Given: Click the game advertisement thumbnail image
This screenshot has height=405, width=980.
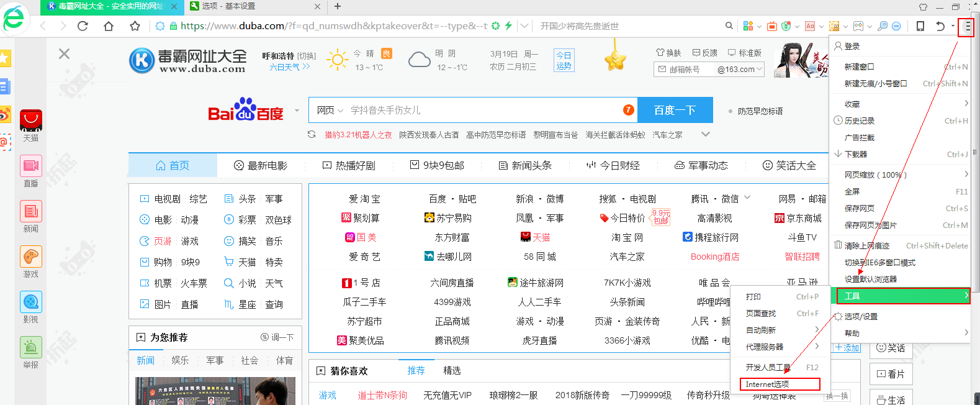Looking at the screenshot, I should pyautogui.click(x=801, y=60).
